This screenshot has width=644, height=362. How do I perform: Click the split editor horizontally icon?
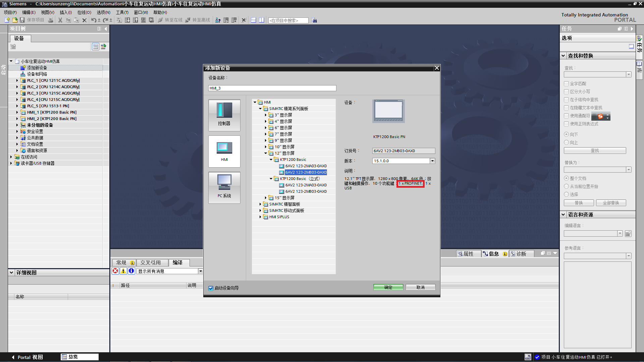(x=253, y=20)
